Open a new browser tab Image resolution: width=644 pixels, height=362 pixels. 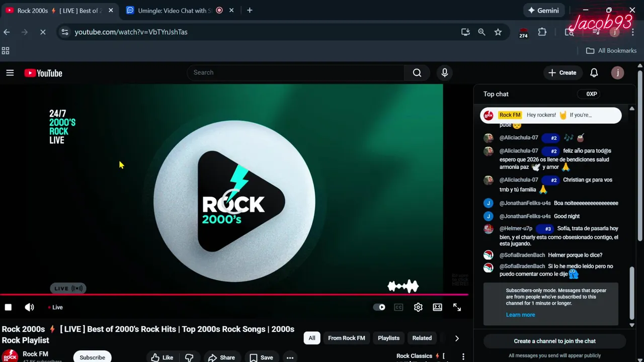[250, 10]
